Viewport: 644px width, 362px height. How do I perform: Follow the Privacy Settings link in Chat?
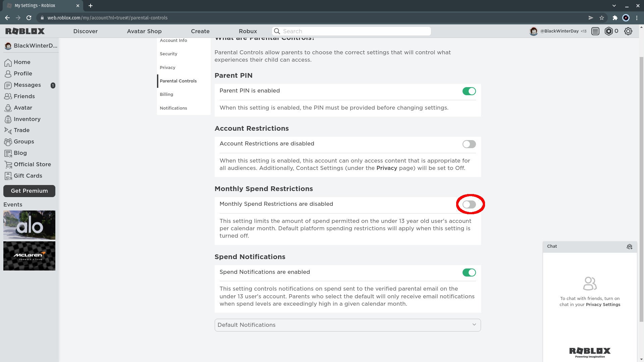[603, 305]
